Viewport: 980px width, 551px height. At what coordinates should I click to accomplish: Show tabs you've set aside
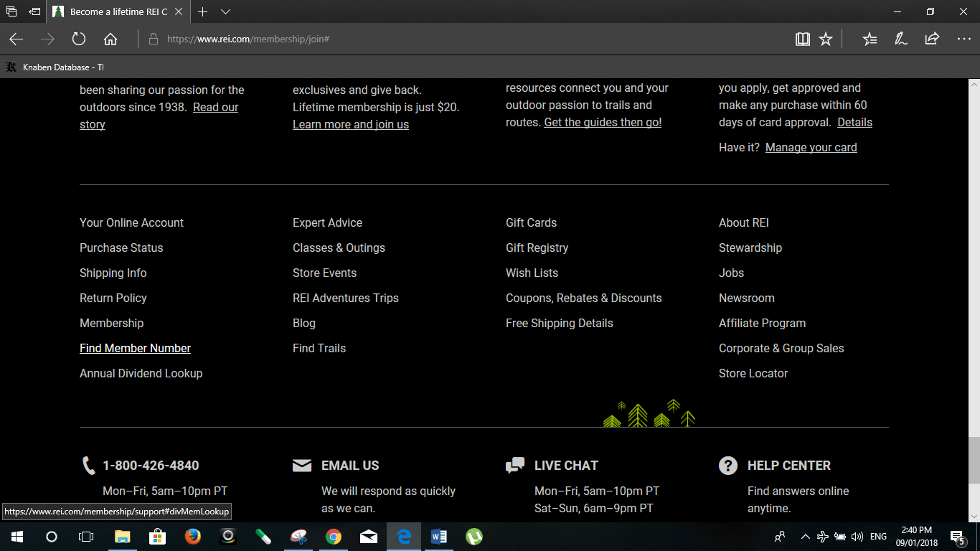tap(11, 11)
